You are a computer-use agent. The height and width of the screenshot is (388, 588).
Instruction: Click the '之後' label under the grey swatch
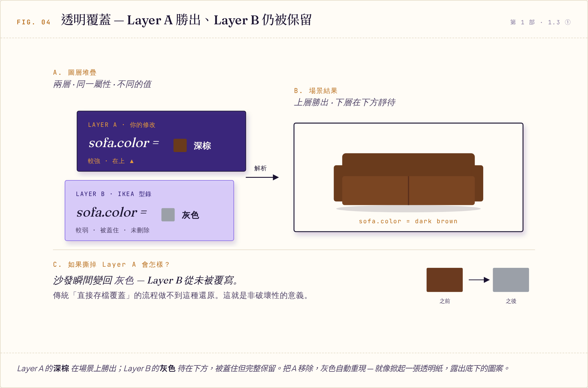pyautogui.click(x=511, y=301)
